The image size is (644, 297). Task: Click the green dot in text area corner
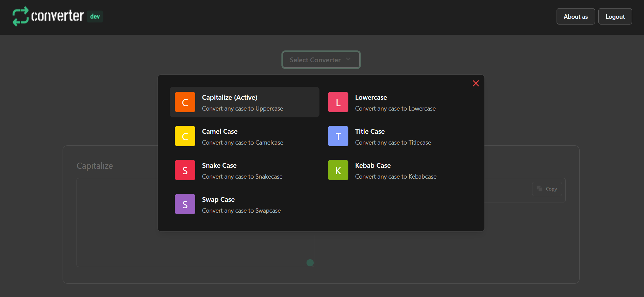point(310,263)
